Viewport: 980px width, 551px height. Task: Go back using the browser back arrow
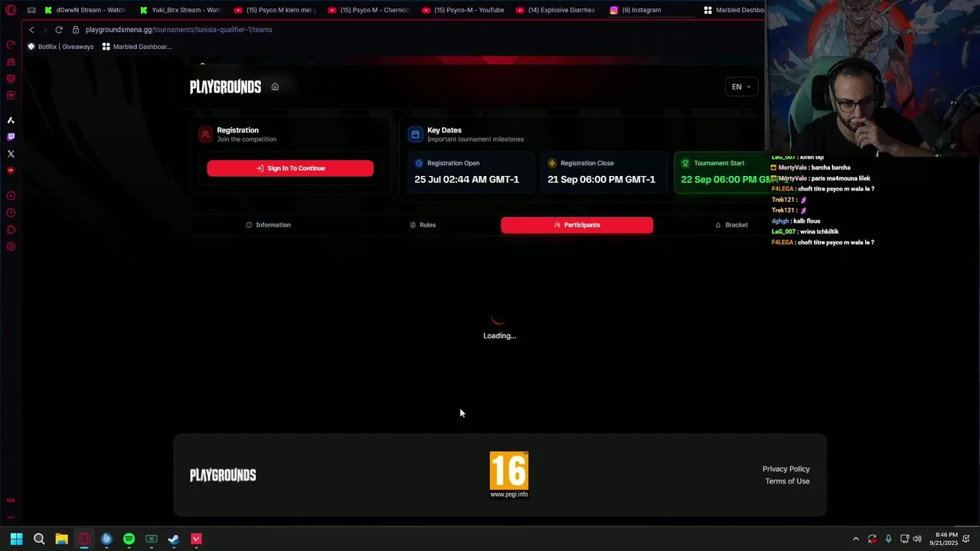pyautogui.click(x=31, y=30)
